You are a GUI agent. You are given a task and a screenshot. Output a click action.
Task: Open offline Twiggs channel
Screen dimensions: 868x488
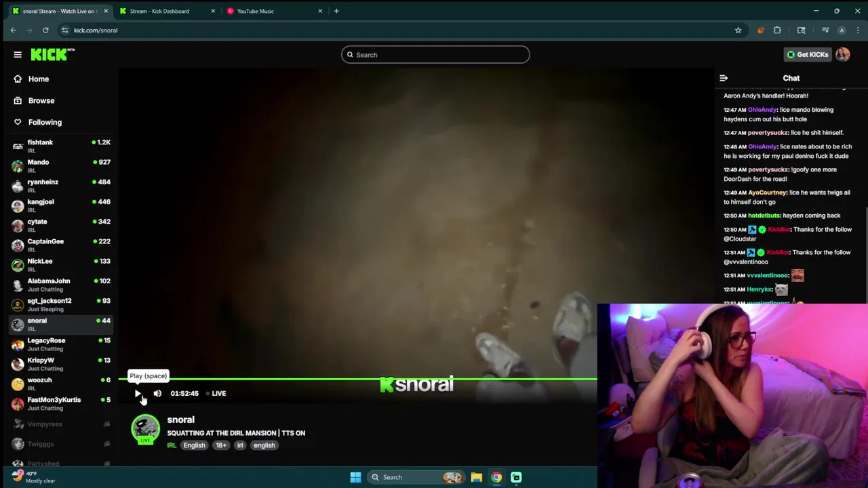point(61,444)
